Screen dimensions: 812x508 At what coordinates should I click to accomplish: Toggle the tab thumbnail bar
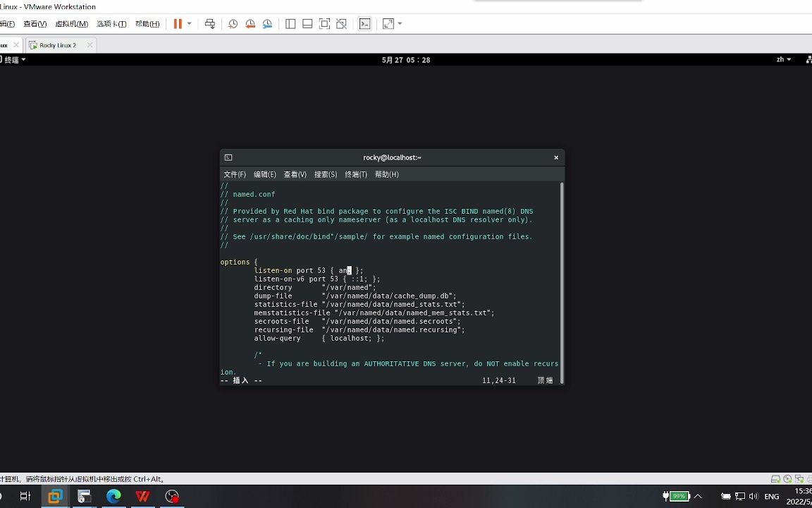(x=307, y=23)
